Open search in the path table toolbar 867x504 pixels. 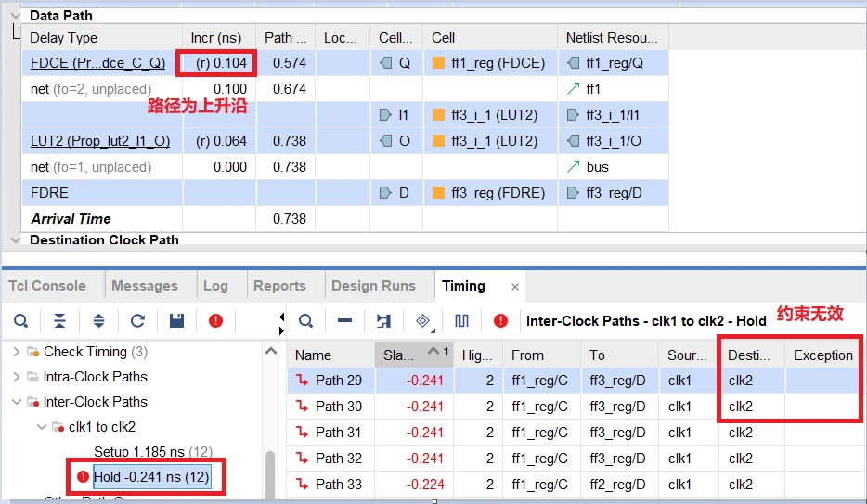pos(305,320)
